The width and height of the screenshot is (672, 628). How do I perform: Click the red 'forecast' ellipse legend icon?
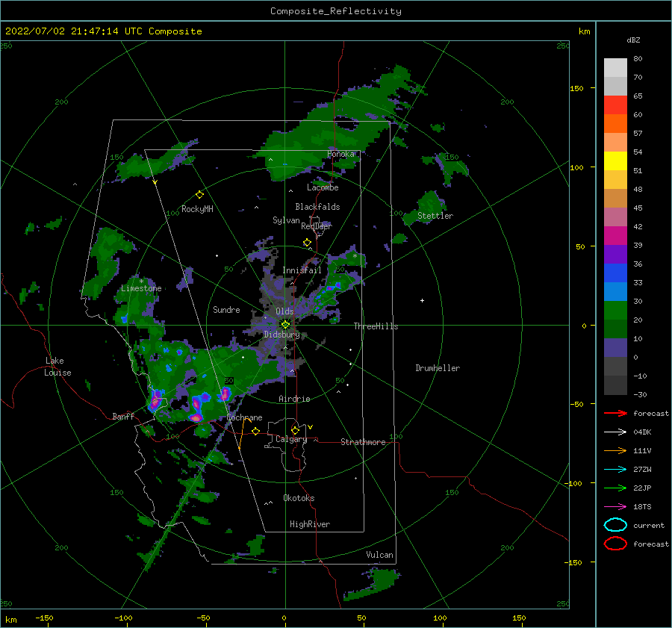pos(615,544)
